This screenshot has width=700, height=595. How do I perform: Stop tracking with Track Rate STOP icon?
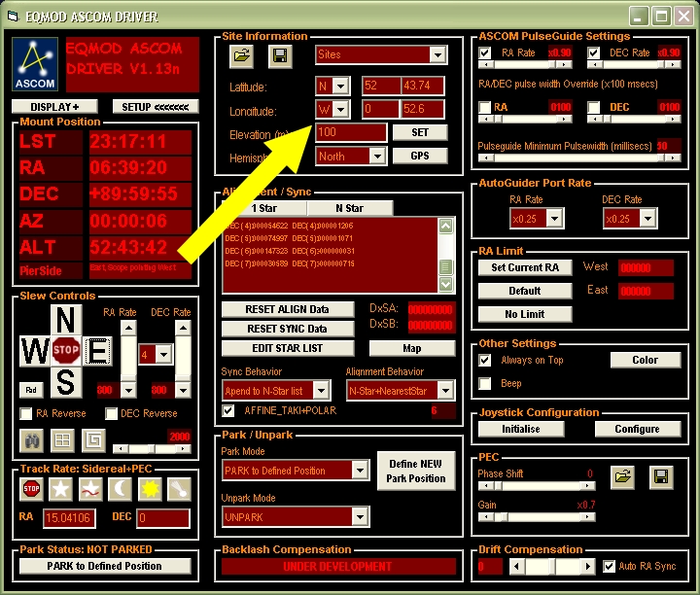[31, 489]
